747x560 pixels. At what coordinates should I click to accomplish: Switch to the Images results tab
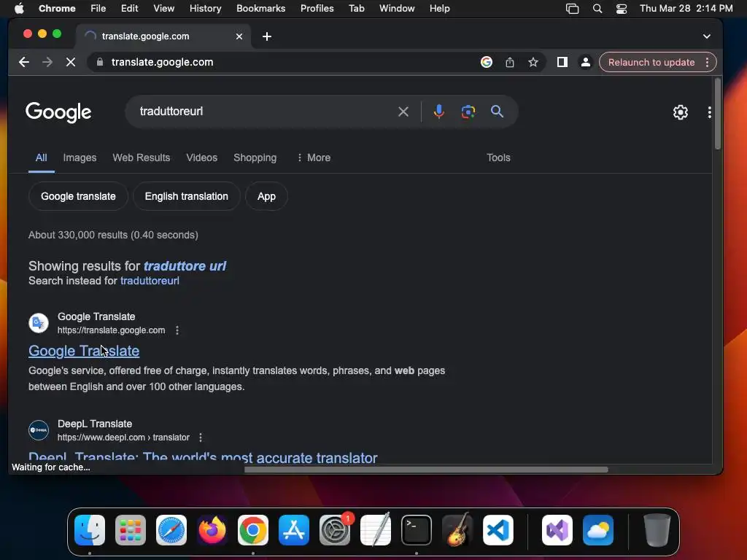(x=80, y=157)
